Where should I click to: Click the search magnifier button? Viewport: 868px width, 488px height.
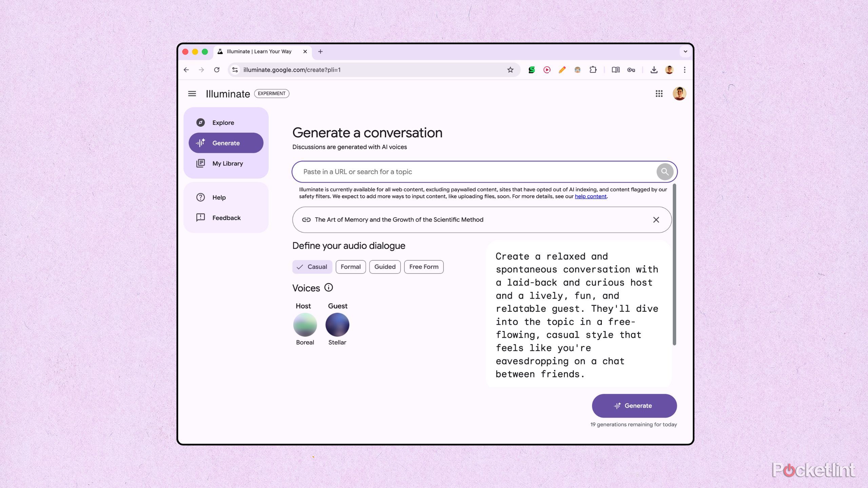pyautogui.click(x=665, y=172)
